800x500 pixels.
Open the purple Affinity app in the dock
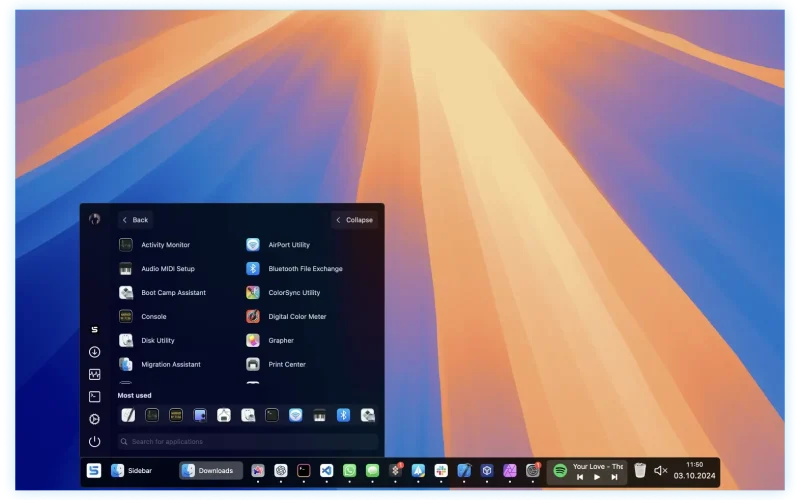click(510, 471)
